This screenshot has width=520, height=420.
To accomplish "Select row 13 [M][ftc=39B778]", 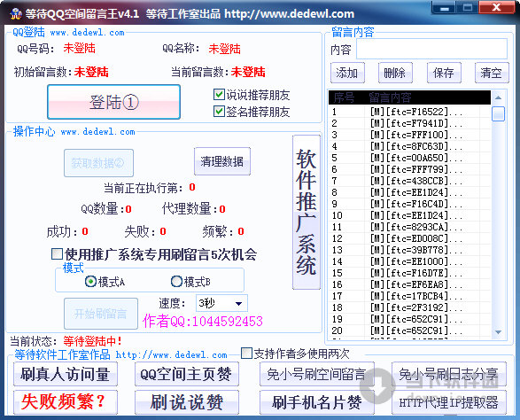I will coord(409,250).
